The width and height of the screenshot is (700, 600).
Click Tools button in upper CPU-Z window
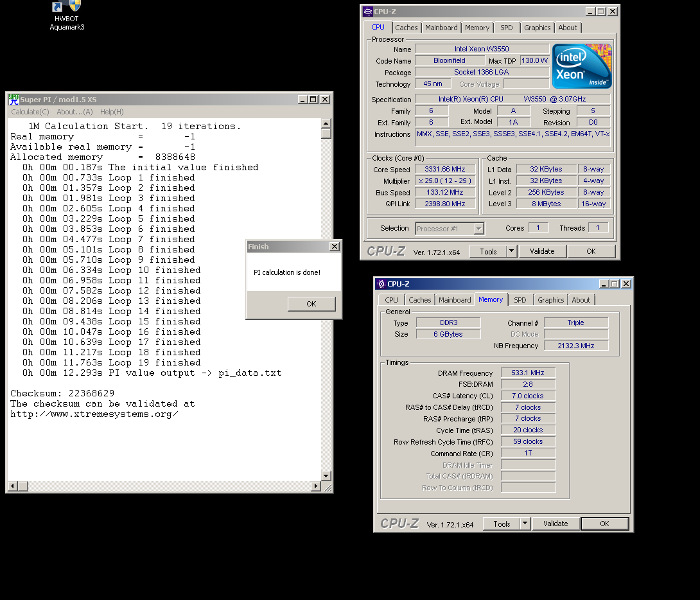pyautogui.click(x=488, y=251)
